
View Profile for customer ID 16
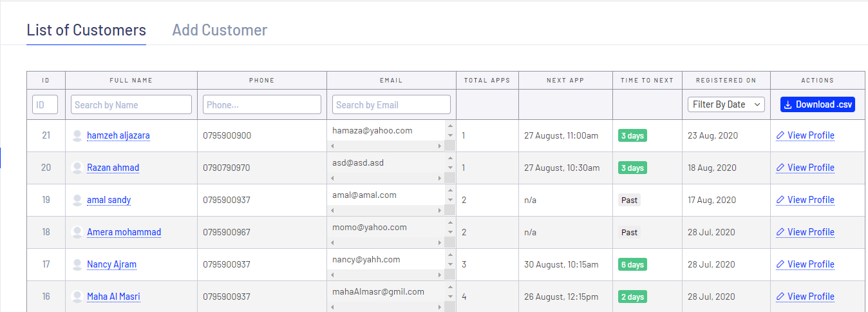click(805, 297)
